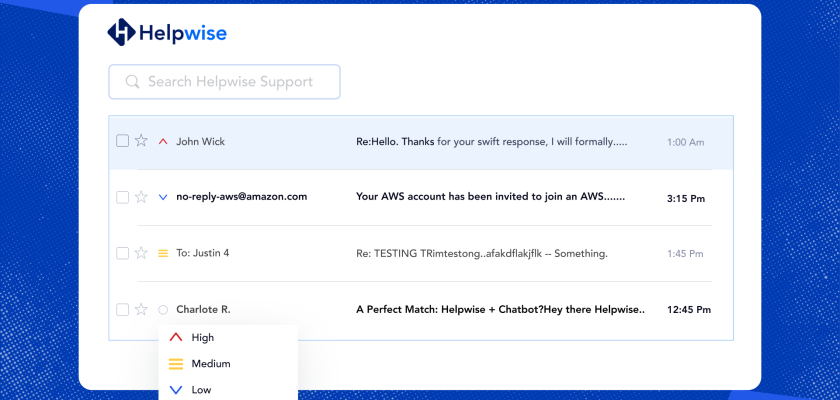This screenshot has height=400, width=840.
Task: Click the Helpwise logo
Action: coord(167,33)
